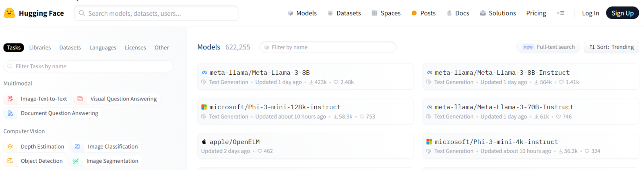Click the Search models, datasets, users box

point(156,13)
